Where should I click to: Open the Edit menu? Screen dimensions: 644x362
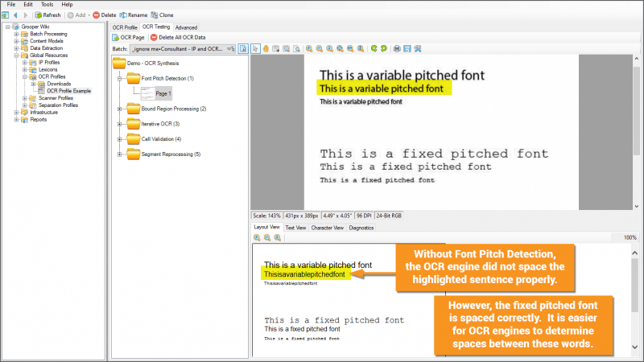pos(28,5)
